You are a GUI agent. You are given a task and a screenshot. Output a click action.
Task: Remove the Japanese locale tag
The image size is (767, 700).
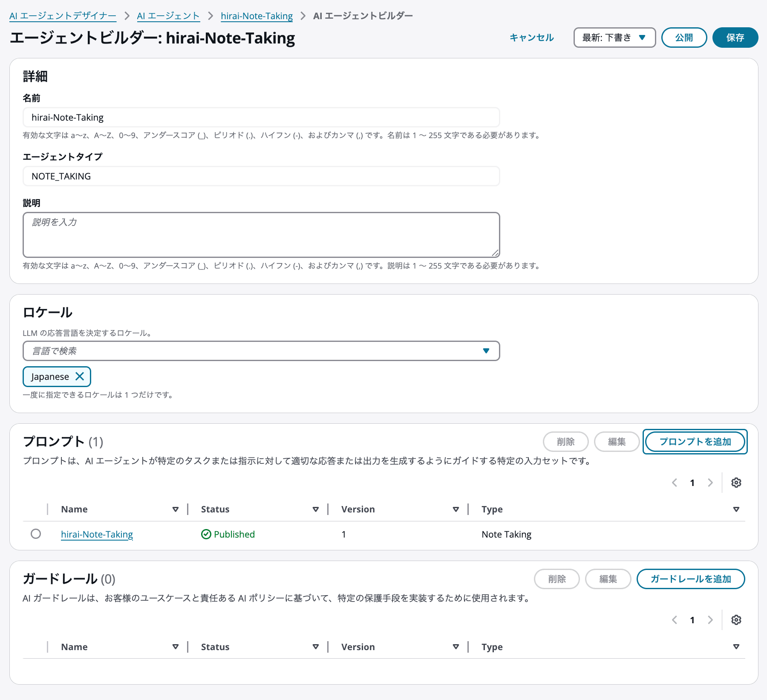tap(79, 376)
